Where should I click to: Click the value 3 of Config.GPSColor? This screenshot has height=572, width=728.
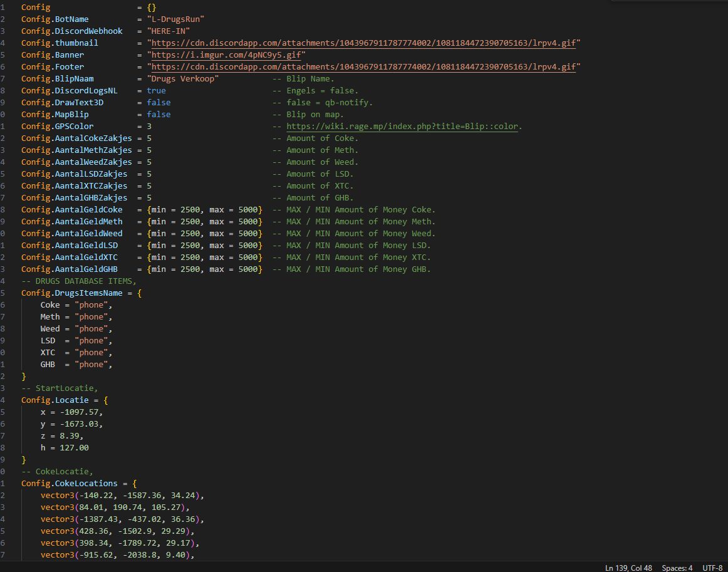click(x=149, y=127)
